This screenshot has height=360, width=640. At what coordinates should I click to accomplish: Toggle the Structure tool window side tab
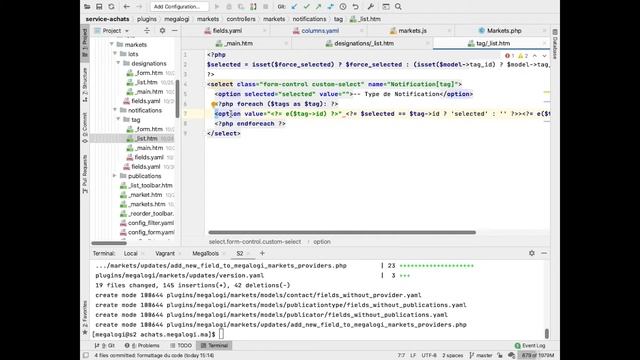click(x=85, y=85)
